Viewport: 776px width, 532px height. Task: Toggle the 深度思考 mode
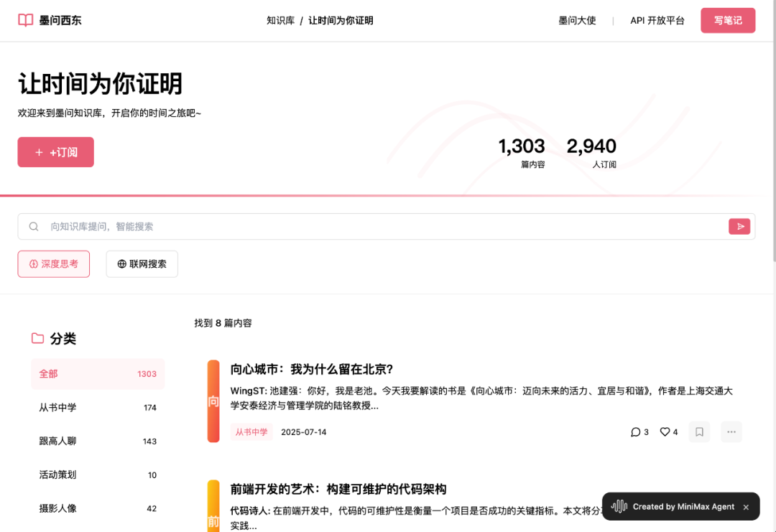tap(53, 264)
